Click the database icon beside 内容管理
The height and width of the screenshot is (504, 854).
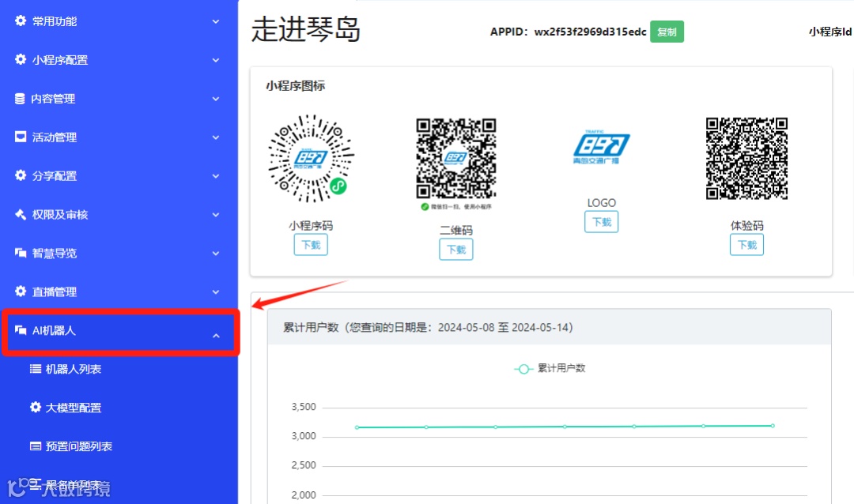click(x=20, y=99)
